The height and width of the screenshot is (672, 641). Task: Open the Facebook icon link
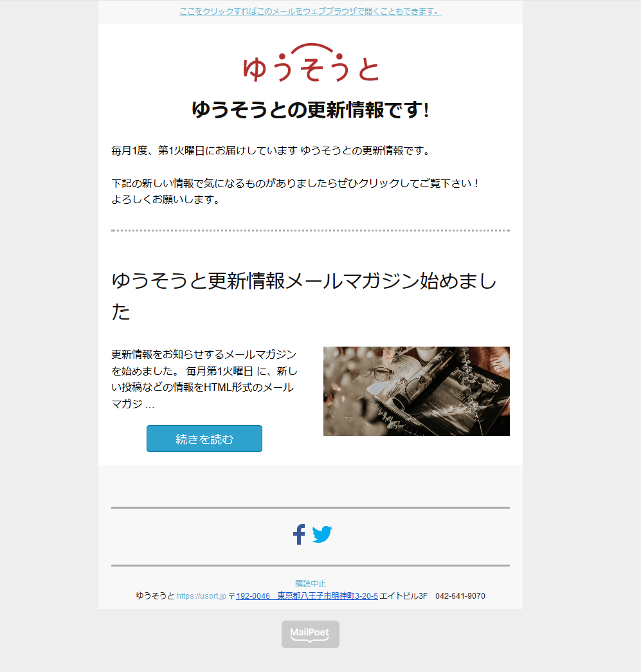(x=299, y=534)
